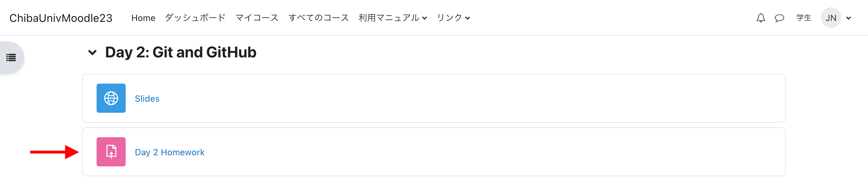This screenshot has height=185, width=868.
Task: Open the Slides link
Action: coord(147,98)
